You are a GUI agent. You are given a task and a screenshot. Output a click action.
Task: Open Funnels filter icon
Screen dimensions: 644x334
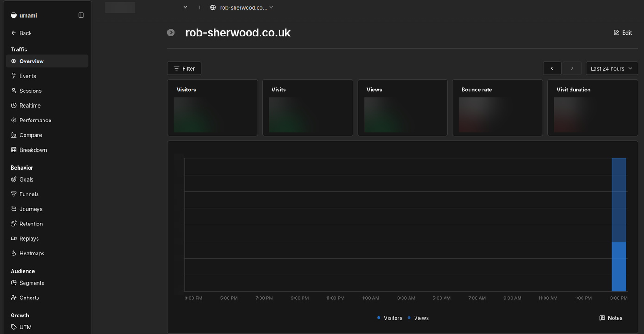[14, 194]
